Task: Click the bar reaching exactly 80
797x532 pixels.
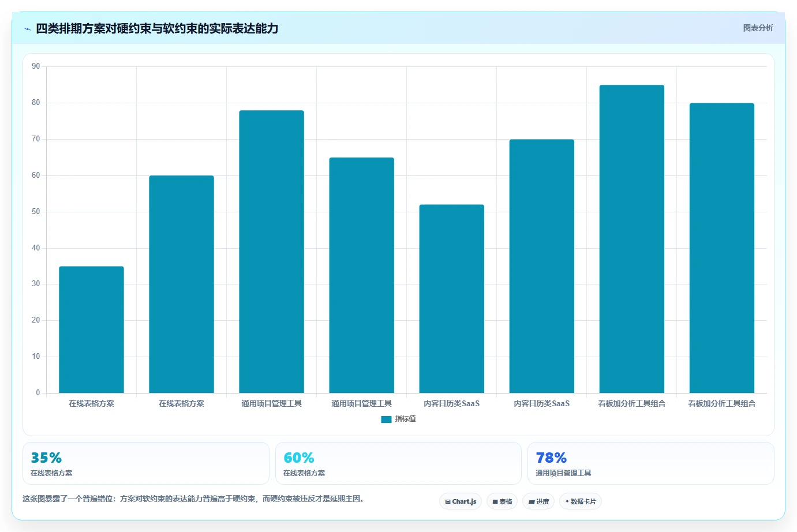Action: coord(721,248)
